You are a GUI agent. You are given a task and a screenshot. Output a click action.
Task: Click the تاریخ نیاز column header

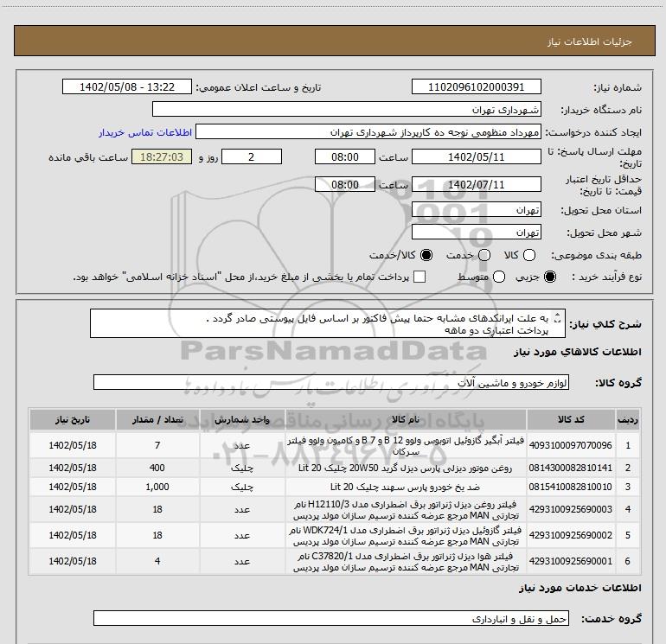coord(73,419)
